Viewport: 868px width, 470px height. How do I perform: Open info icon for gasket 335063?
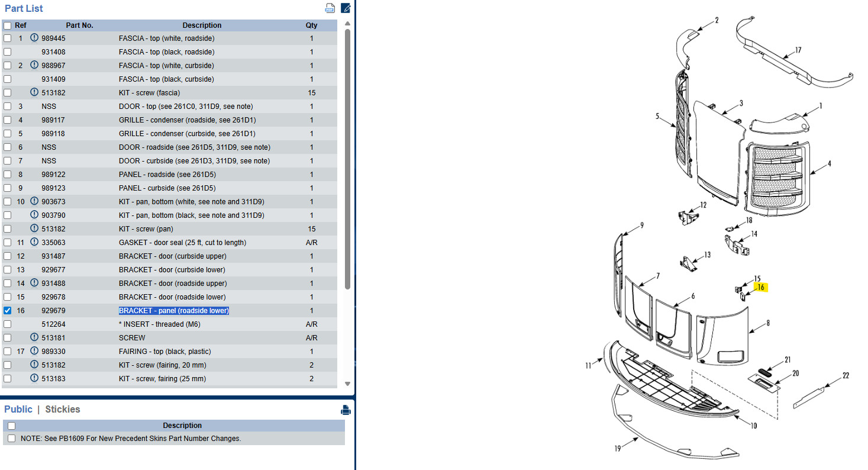34,242
